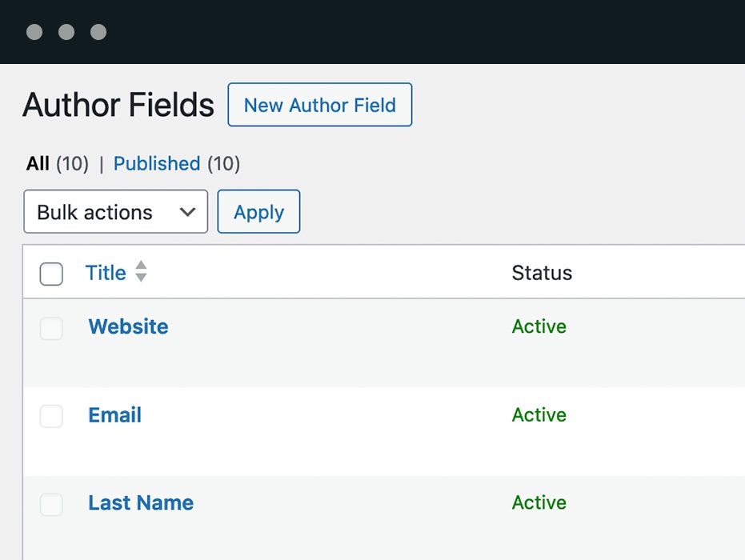
Task: Open the Last Name author field
Action: click(140, 502)
